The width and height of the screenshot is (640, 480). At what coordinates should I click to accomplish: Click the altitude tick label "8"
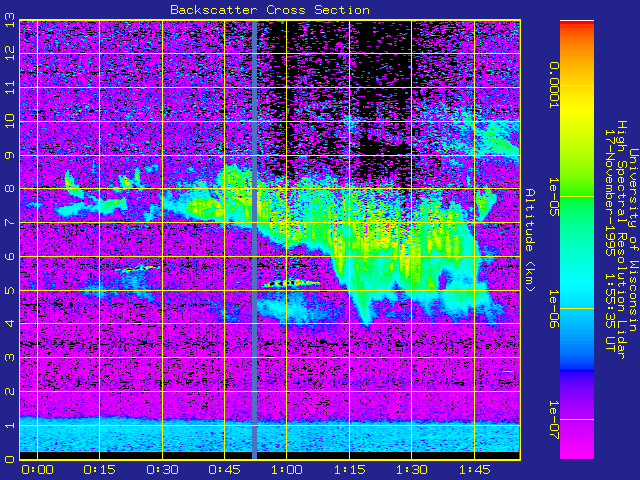click(x=9, y=189)
